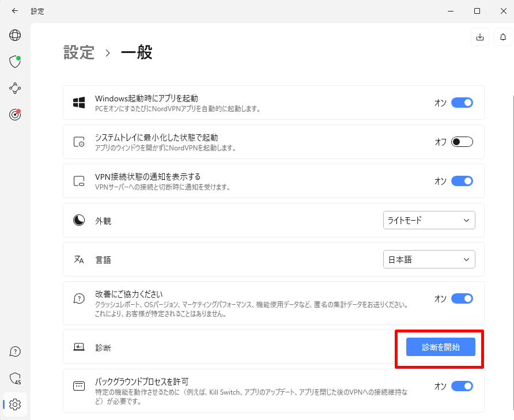The image size is (514, 420).
Task: Click the VPN notification row icon
Action: point(79,181)
